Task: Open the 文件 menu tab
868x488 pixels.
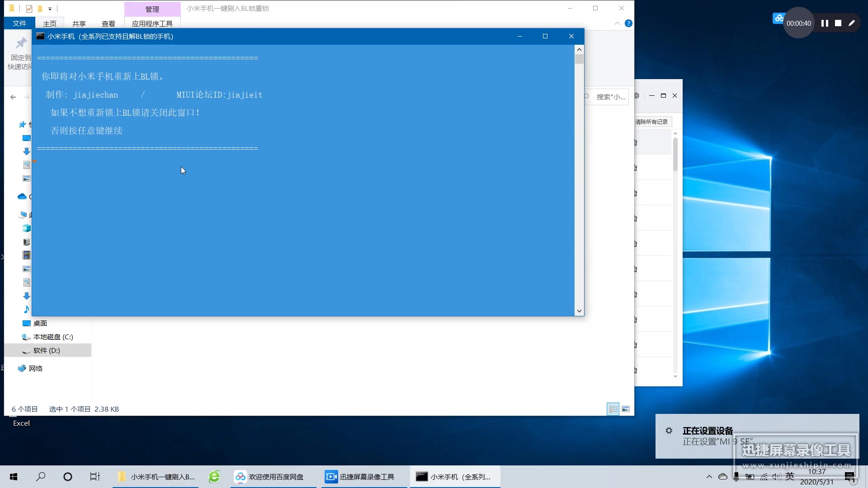Action: point(19,23)
